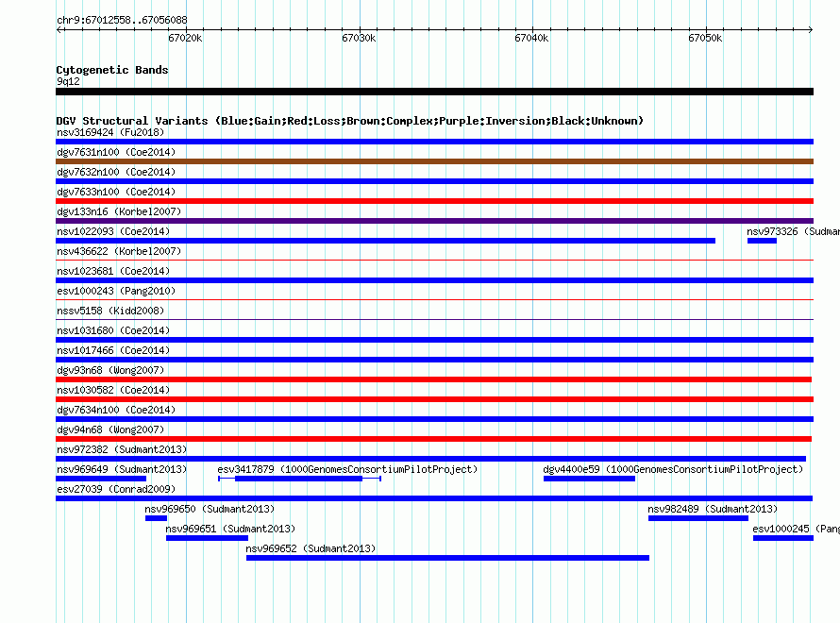Click the nsv1017466 (Coe2014) blue bar
The width and height of the screenshot is (840, 623).
(x=434, y=360)
